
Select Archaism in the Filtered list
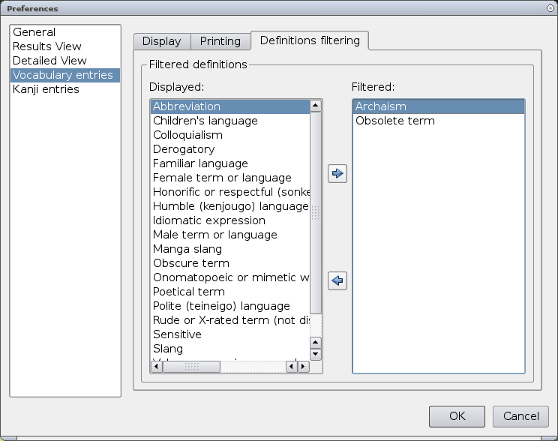coord(438,106)
